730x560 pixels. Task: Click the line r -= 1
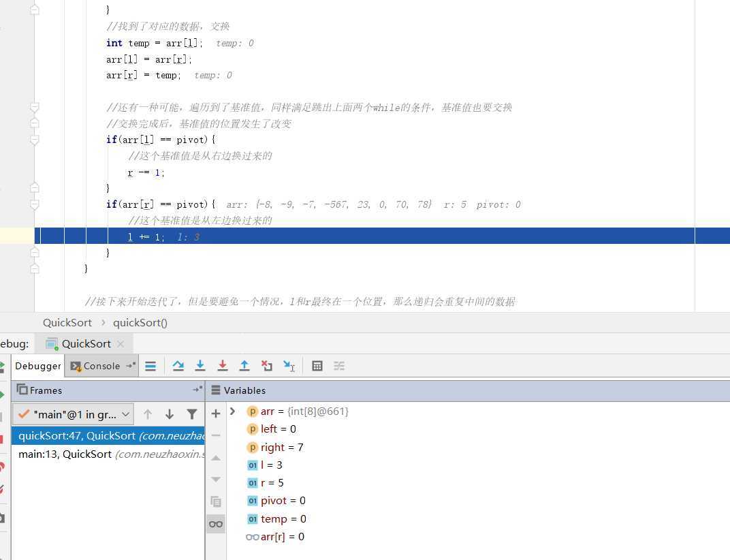click(x=146, y=172)
